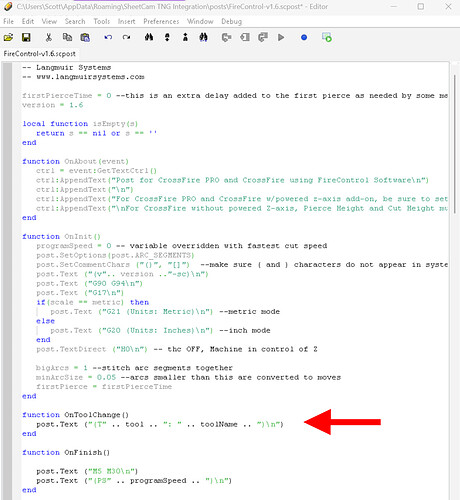Click the 'post.Text ("M5 M30\n")' line
Screen dimensions: 460x500
tap(87, 471)
